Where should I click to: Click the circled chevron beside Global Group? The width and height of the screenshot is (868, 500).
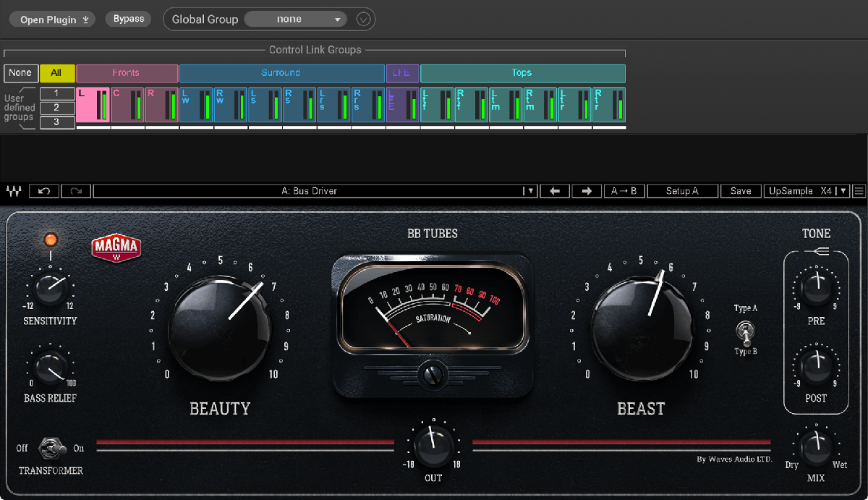(364, 20)
